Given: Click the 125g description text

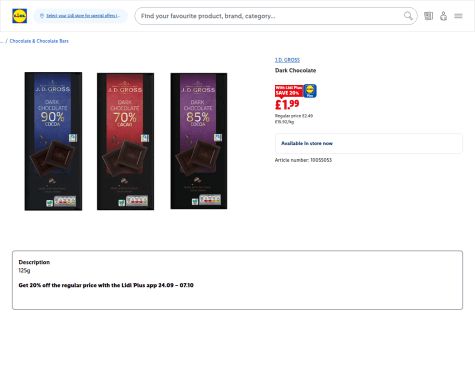Looking at the screenshot, I should click(x=24, y=270).
